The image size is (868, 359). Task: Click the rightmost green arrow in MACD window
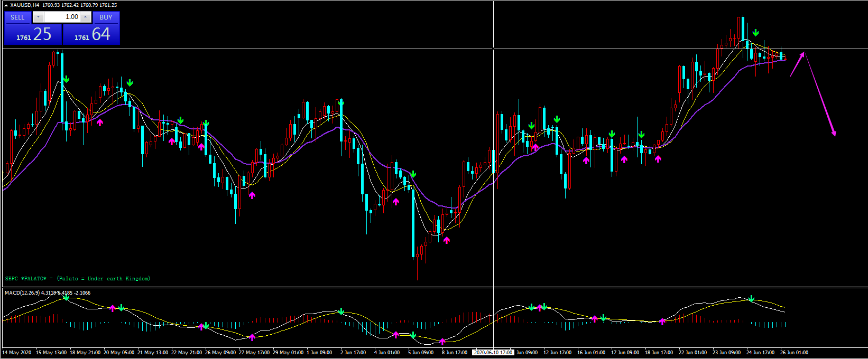click(751, 299)
